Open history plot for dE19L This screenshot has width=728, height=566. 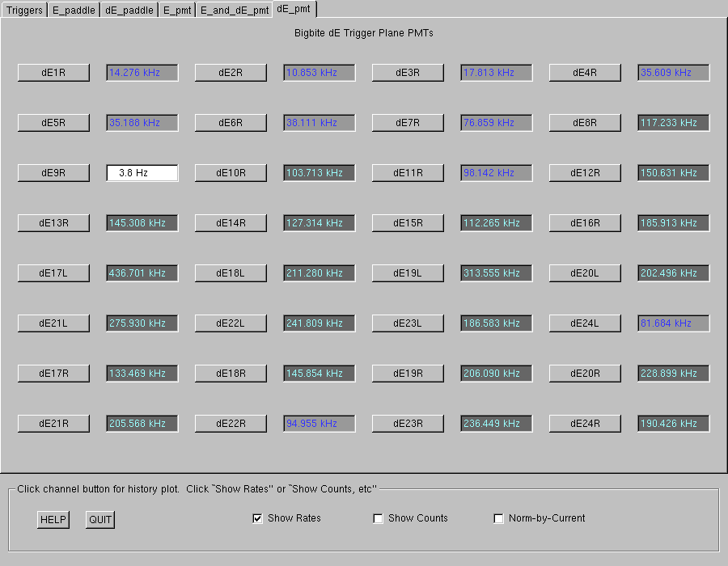tap(408, 273)
